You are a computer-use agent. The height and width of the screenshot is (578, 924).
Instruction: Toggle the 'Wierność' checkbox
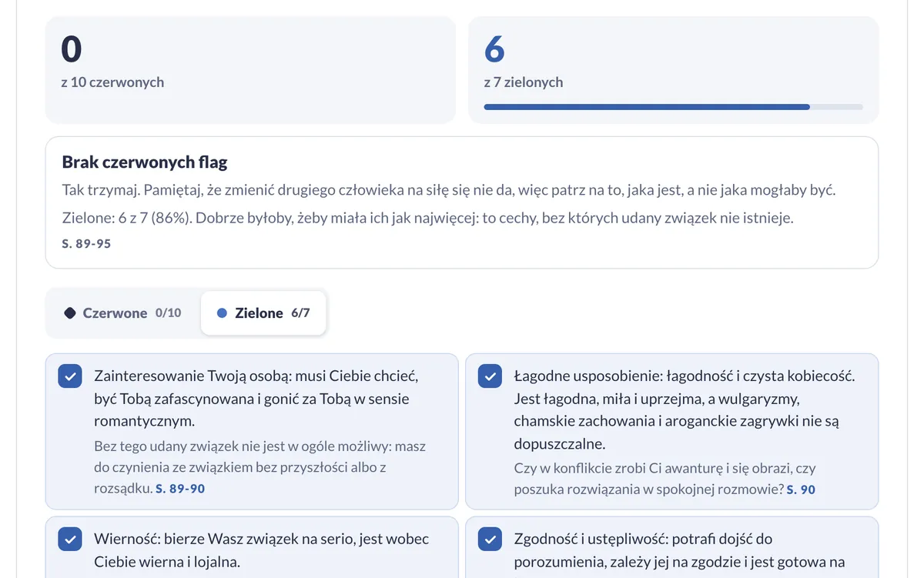pos(70,539)
